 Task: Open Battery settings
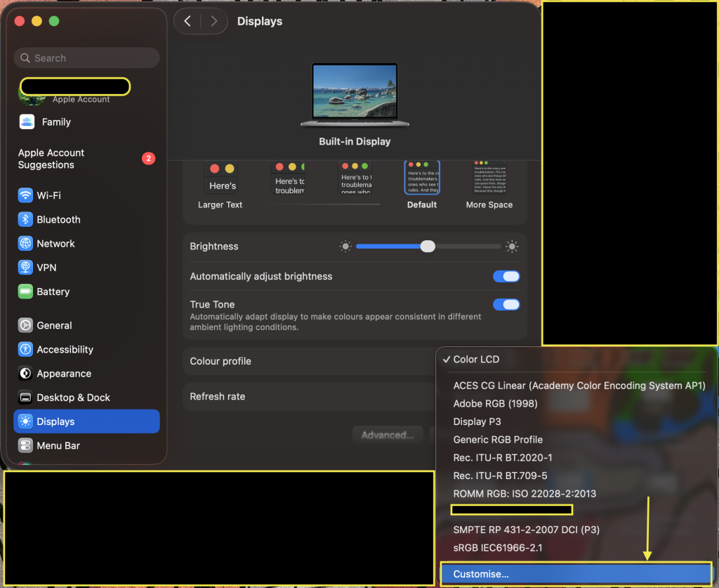[53, 292]
